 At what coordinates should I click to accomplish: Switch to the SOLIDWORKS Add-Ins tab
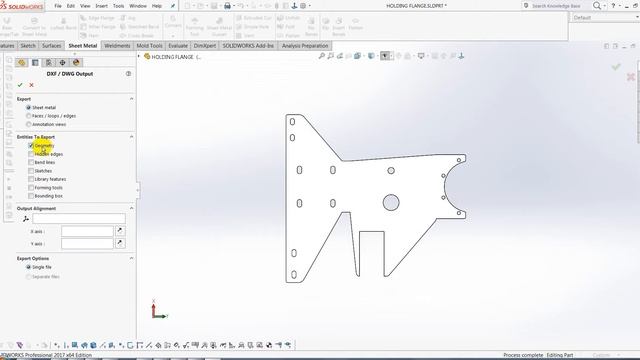(x=248, y=46)
